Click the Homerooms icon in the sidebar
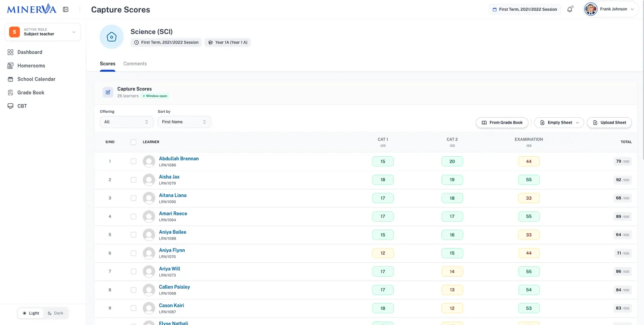Viewport: 644px width, 325px height. click(10, 66)
